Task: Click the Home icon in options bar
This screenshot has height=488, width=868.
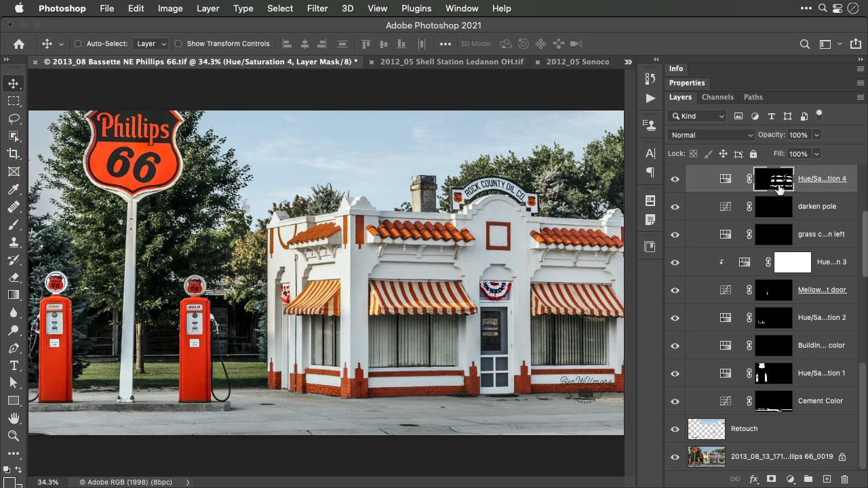Action: [x=19, y=44]
